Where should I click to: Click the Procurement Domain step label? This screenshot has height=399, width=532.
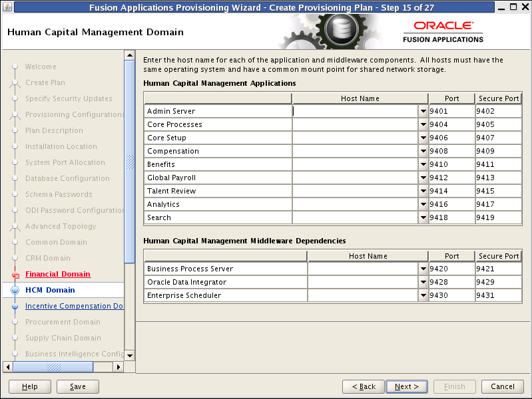[x=63, y=322]
